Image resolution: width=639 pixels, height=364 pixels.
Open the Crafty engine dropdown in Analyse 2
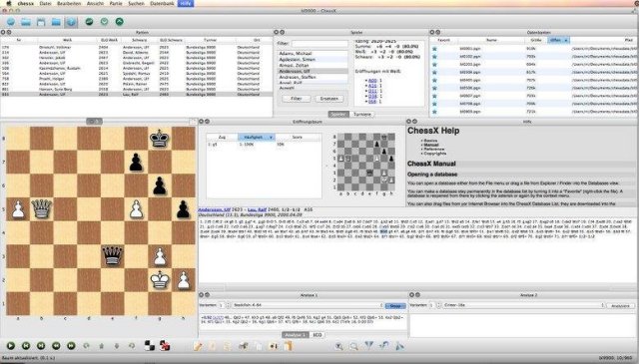point(523,305)
